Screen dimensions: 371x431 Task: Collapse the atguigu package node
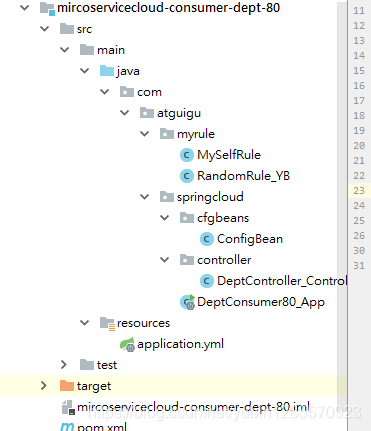[125, 113]
